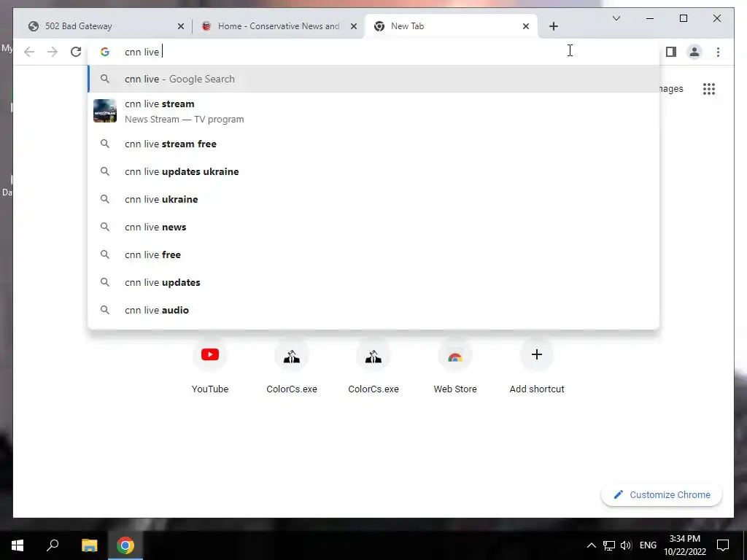
Task: Select the 'cnn live updates' suggestion
Action: coord(374,282)
